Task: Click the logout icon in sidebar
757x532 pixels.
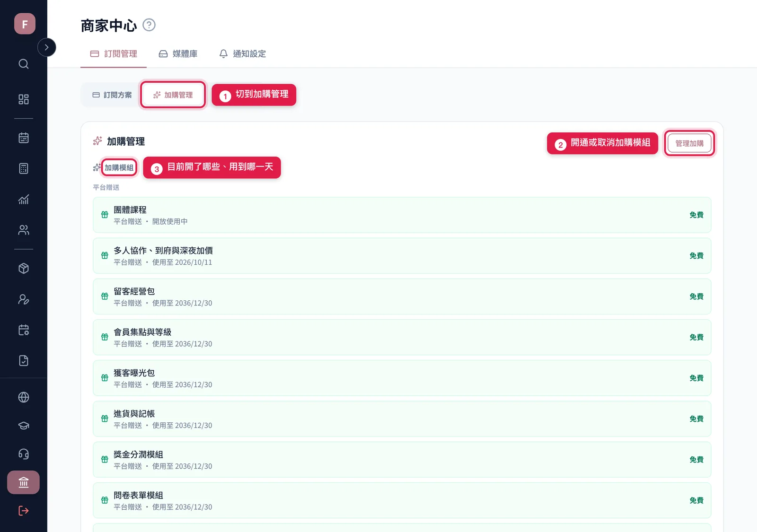Action: point(24,511)
